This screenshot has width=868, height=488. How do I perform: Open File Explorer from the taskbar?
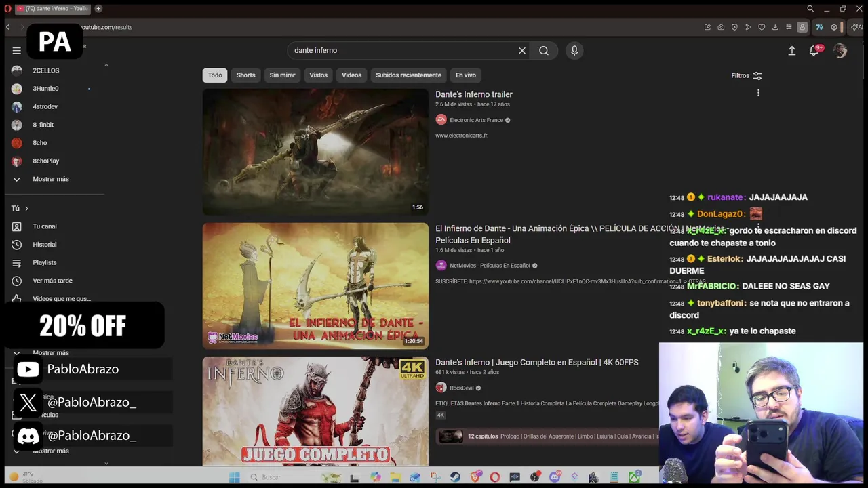[x=395, y=477]
